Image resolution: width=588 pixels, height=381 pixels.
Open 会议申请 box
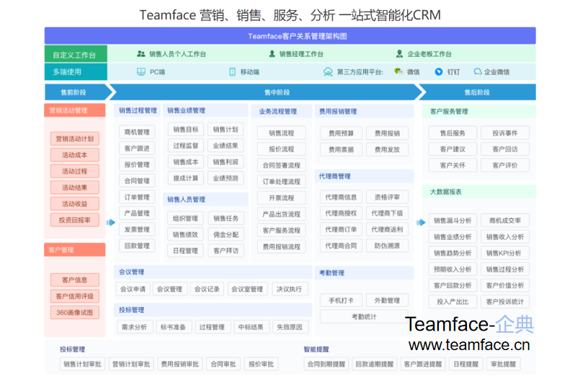click(x=133, y=289)
